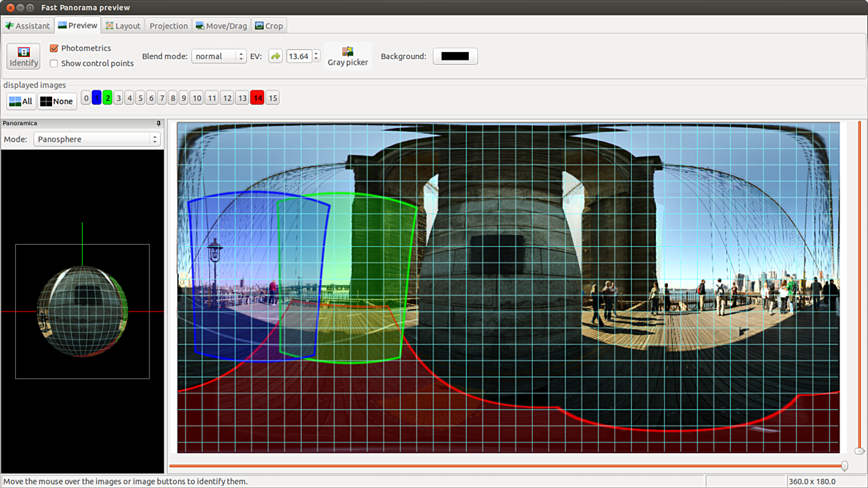
Task: Toggle image 7 display button
Action: [161, 98]
